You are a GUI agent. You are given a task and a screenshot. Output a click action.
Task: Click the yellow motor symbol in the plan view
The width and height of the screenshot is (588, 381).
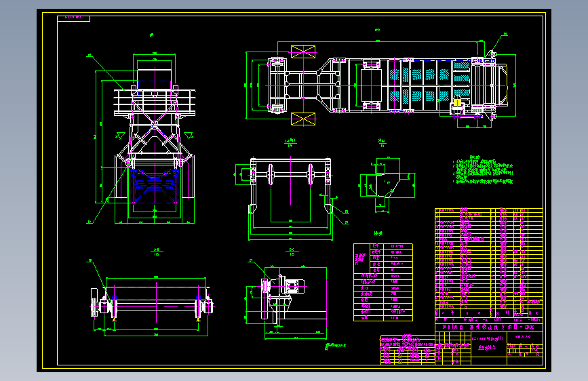[457, 102]
